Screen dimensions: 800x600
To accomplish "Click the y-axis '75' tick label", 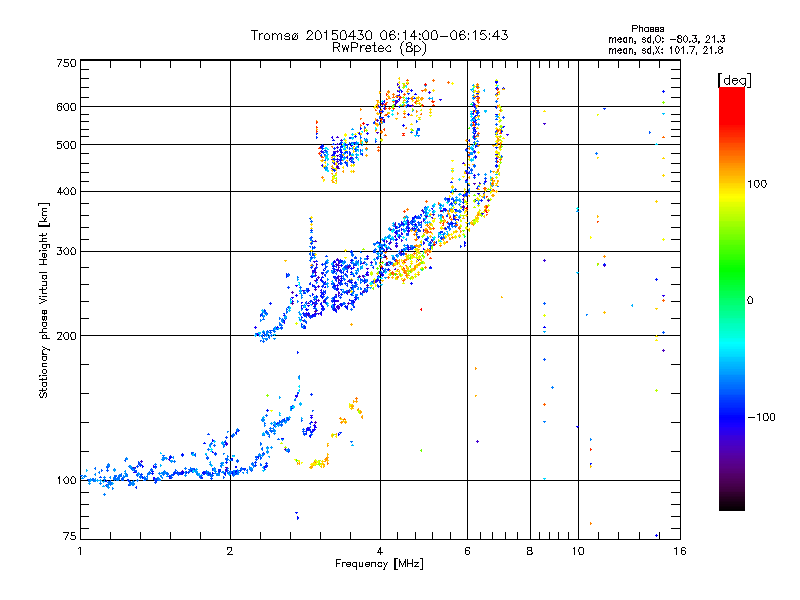I will pyautogui.click(x=70, y=536).
